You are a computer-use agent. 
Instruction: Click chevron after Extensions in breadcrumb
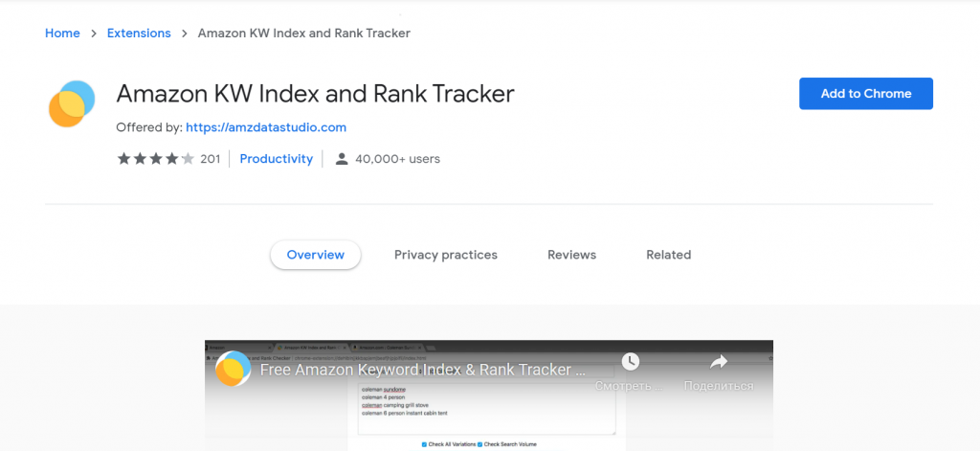click(x=185, y=34)
